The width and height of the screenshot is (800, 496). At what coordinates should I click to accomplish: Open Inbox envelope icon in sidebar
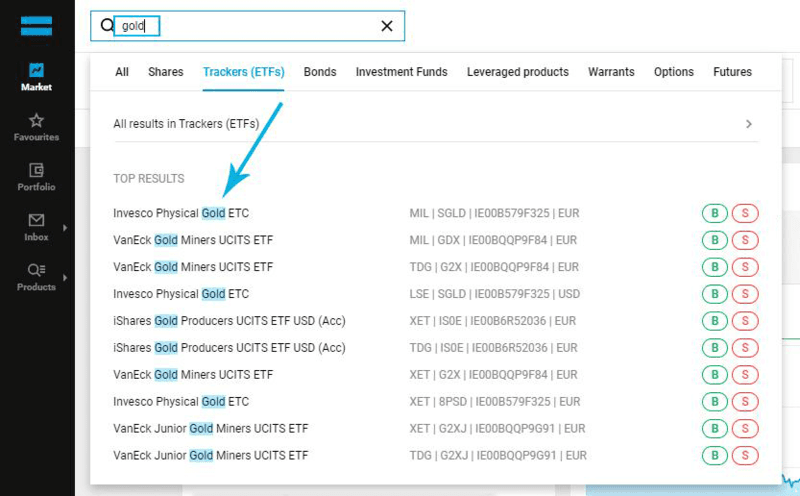point(36,220)
